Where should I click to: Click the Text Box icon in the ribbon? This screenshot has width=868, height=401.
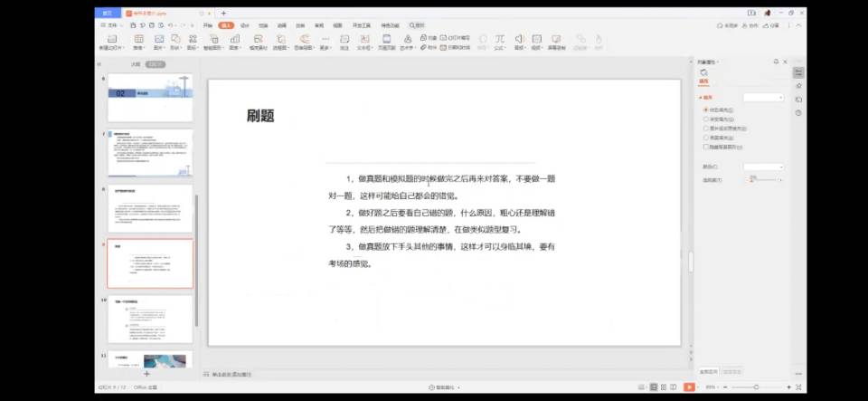click(x=365, y=40)
